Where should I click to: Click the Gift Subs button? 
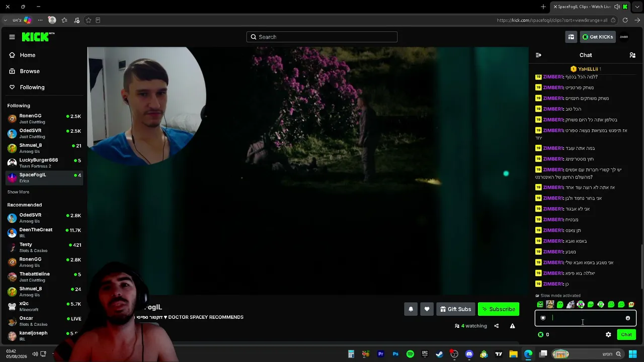455,309
